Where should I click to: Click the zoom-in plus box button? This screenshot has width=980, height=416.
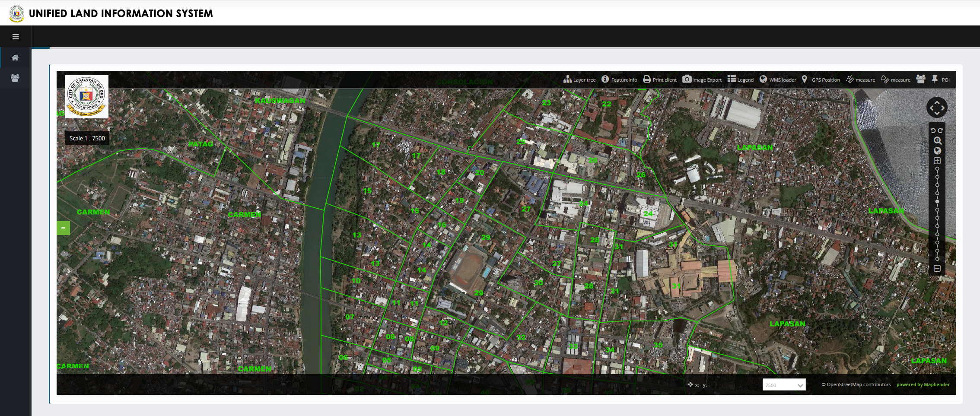click(937, 161)
